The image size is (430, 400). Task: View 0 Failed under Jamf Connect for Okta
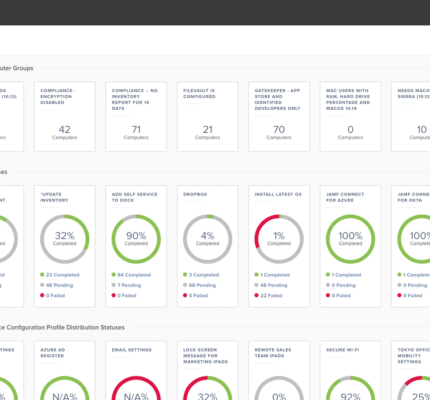[409, 296]
